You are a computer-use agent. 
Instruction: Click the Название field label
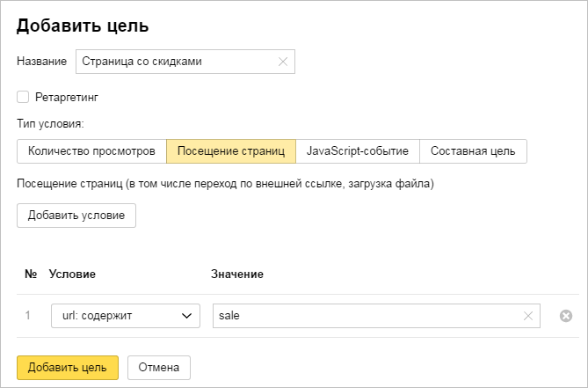[42, 62]
